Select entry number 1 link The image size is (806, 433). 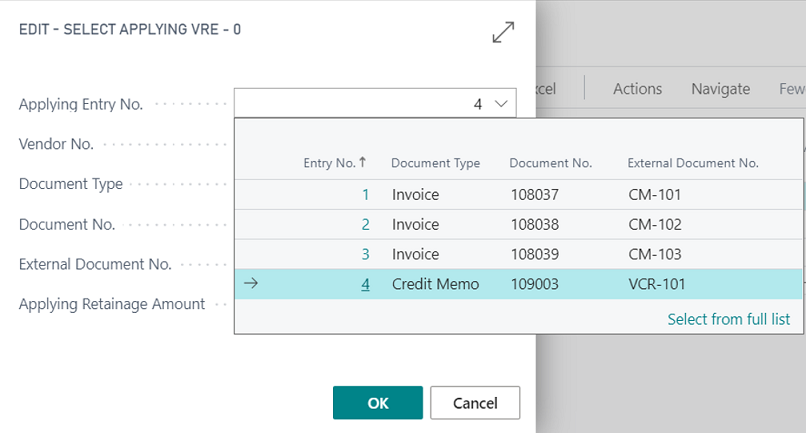pos(365,195)
